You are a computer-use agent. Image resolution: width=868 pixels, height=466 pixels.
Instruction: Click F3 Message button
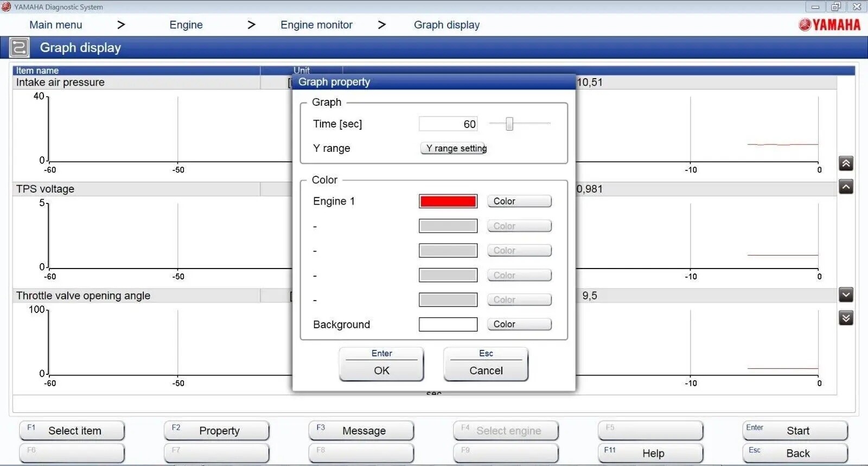[x=361, y=431]
